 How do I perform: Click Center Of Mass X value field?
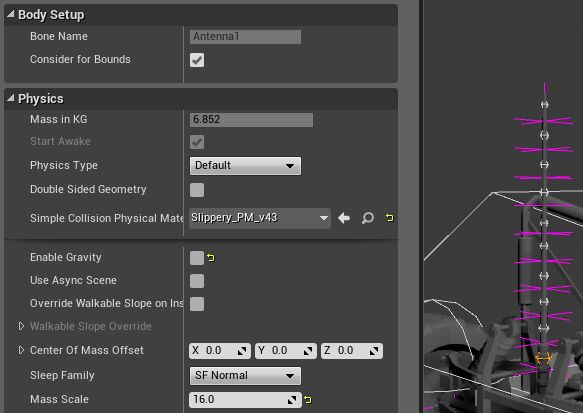click(220, 351)
